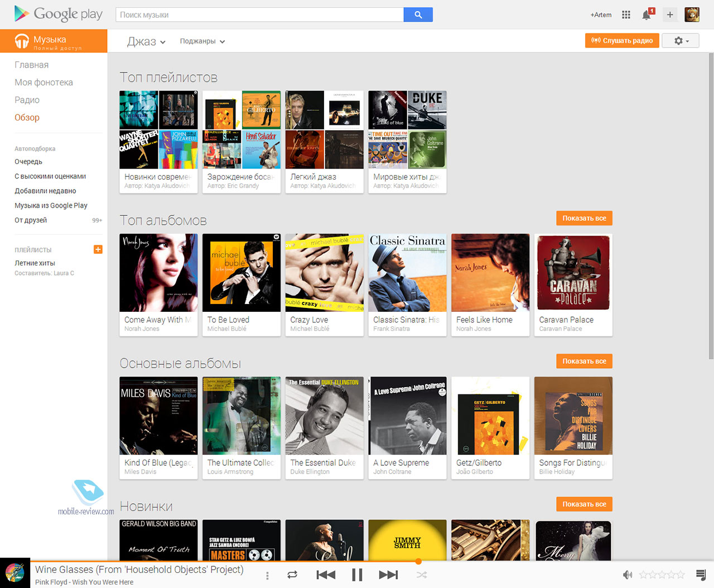
Task: Open the Caravan Palace album cover
Action: pos(573,273)
